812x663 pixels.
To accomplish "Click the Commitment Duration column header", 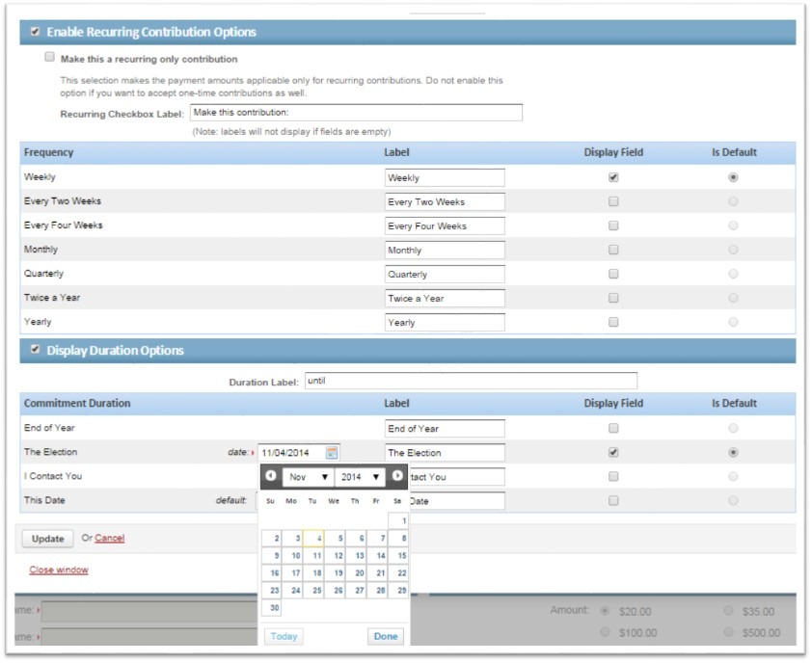I will [77, 403].
